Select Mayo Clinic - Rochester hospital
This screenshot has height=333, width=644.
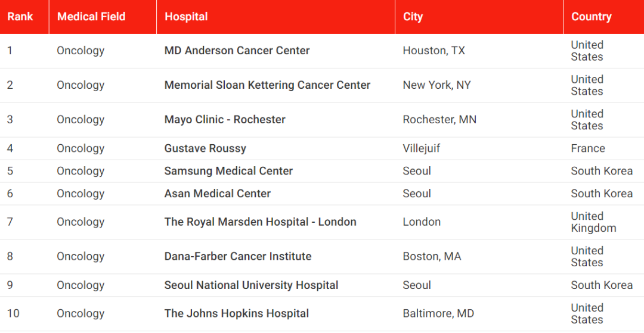point(225,119)
